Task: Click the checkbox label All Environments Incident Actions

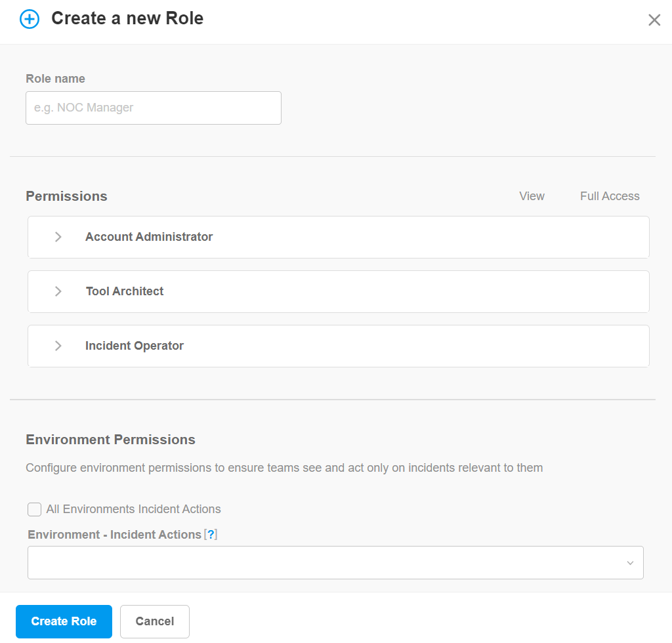Action: (x=133, y=509)
